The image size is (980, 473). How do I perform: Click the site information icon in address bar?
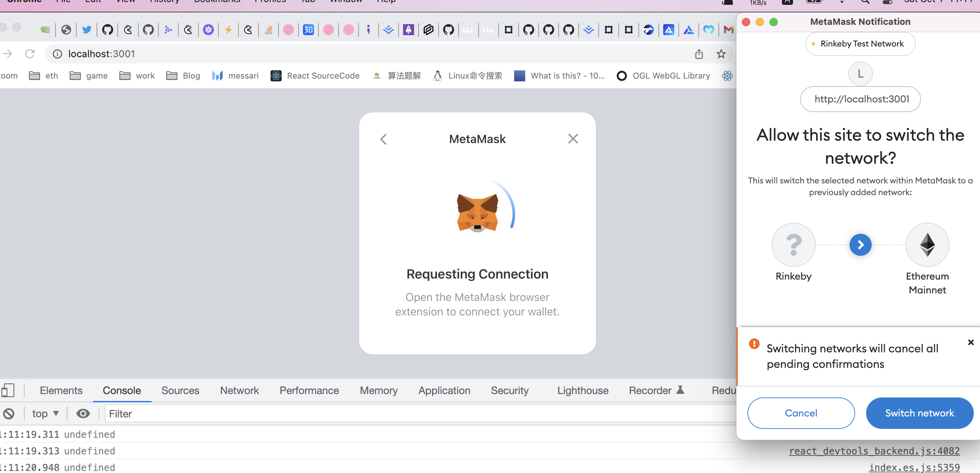pyautogui.click(x=57, y=54)
